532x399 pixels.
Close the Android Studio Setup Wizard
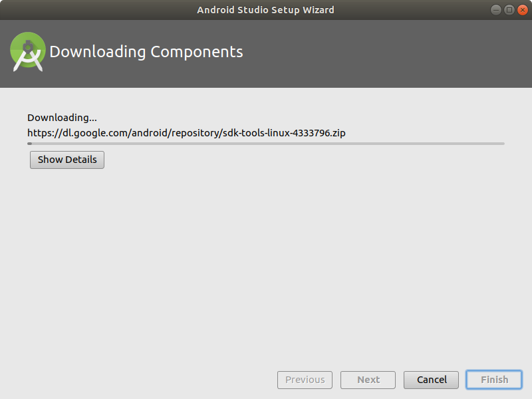point(523,10)
